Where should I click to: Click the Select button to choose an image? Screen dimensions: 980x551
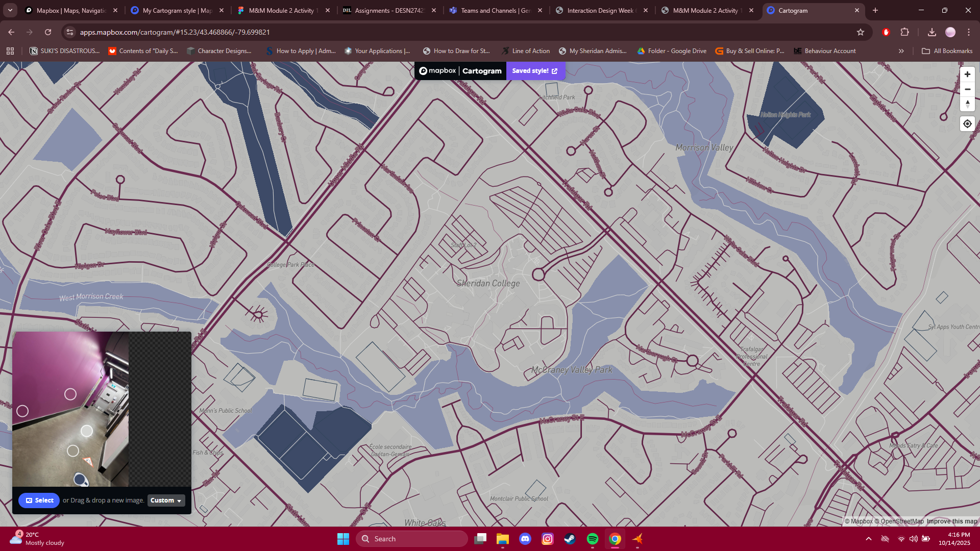click(x=39, y=500)
